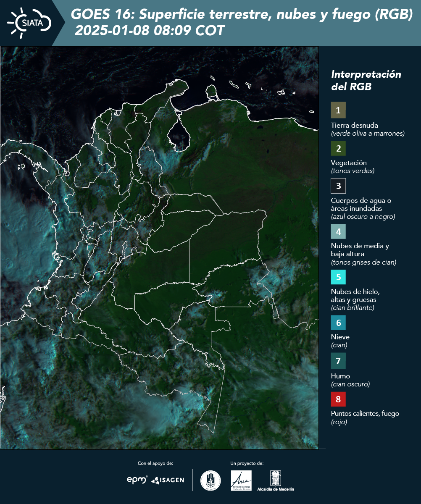The width and height of the screenshot is (421, 504).
Task: Click the "Interpretación del RGB" legend heading
Action: click(x=366, y=80)
